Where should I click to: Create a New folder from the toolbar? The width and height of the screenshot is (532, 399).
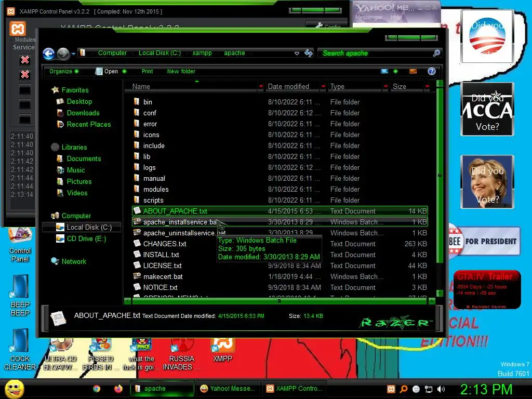click(x=181, y=71)
